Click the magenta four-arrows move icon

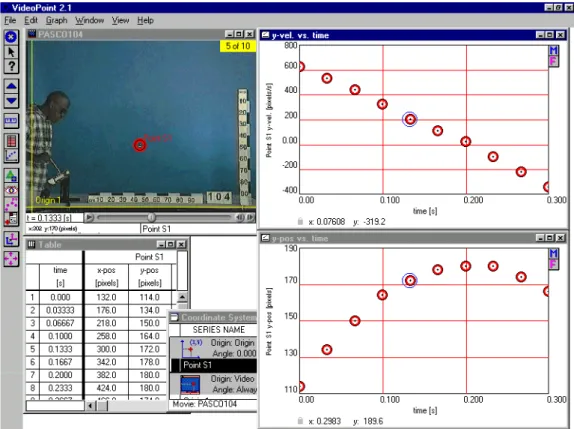coord(11,258)
